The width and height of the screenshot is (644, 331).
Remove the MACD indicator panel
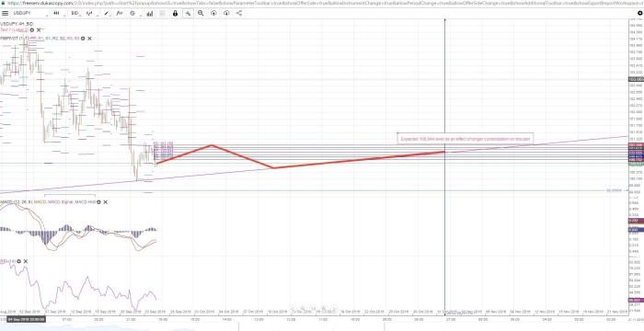[x=106, y=202]
